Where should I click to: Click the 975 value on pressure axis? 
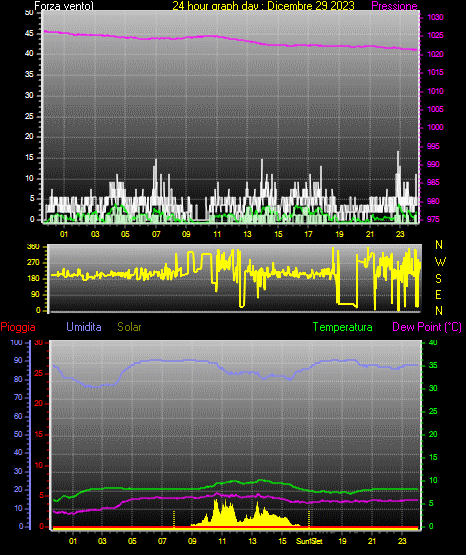point(433,219)
